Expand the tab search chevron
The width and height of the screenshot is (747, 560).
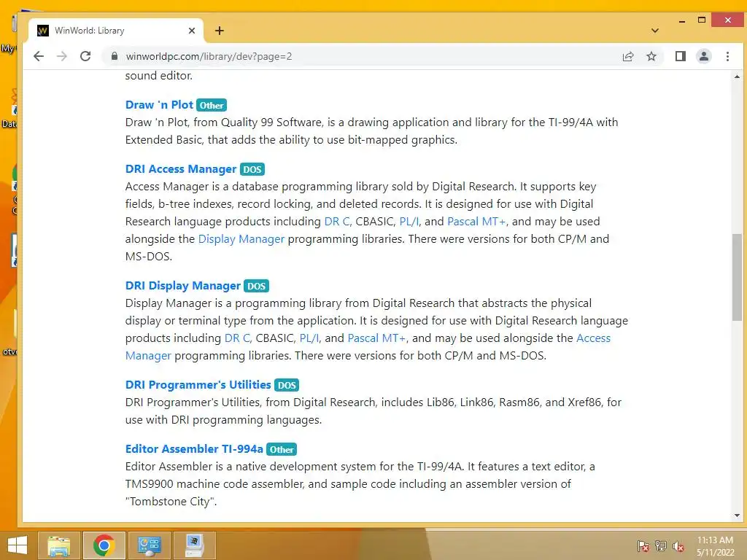[x=655, y=31]
